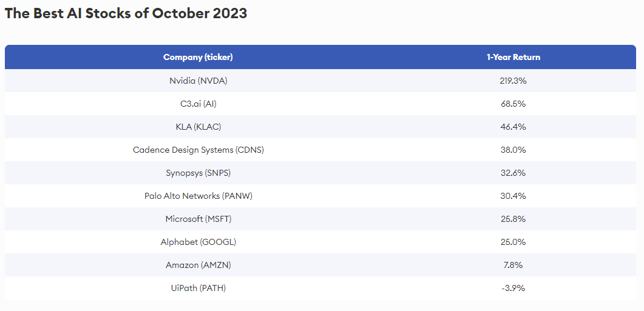The height and width of the screenshot is (311, 644).
Task: Click the 30.4% return value
Action: tap(514, 196)
